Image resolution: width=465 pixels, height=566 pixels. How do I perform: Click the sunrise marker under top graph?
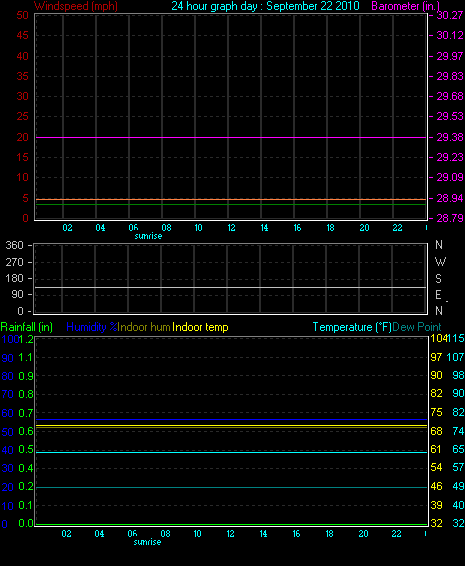coord(148,236)
